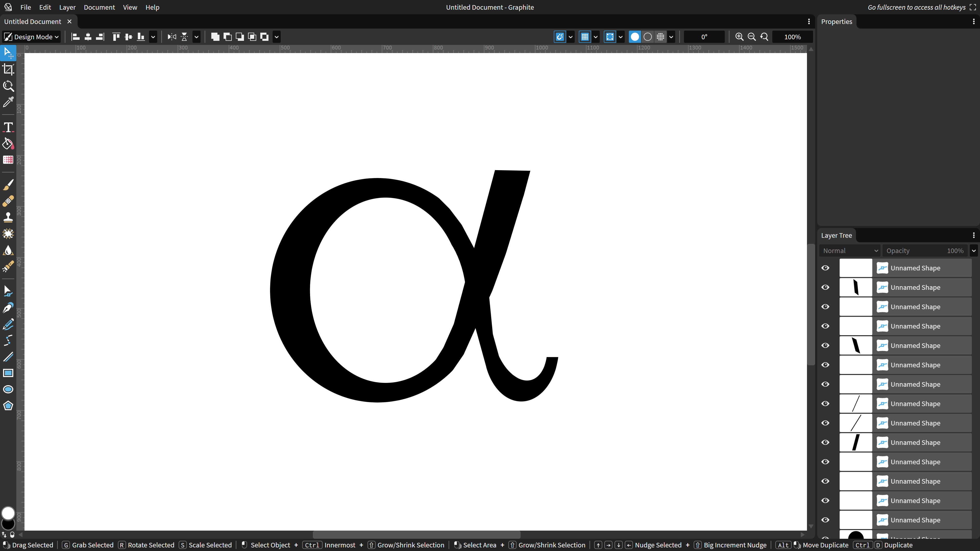
Task: Apply boolean Intersect operation
Action: (x=252, y=37)
